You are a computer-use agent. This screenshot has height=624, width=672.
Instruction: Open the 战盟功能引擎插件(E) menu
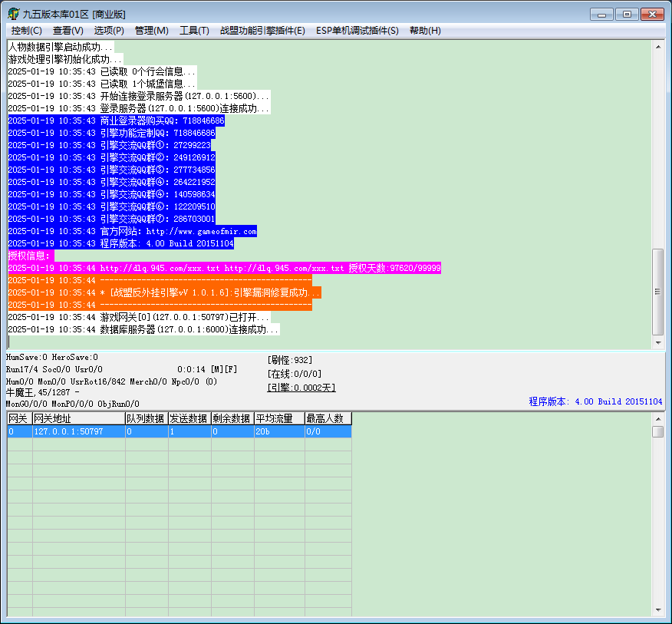262,31
